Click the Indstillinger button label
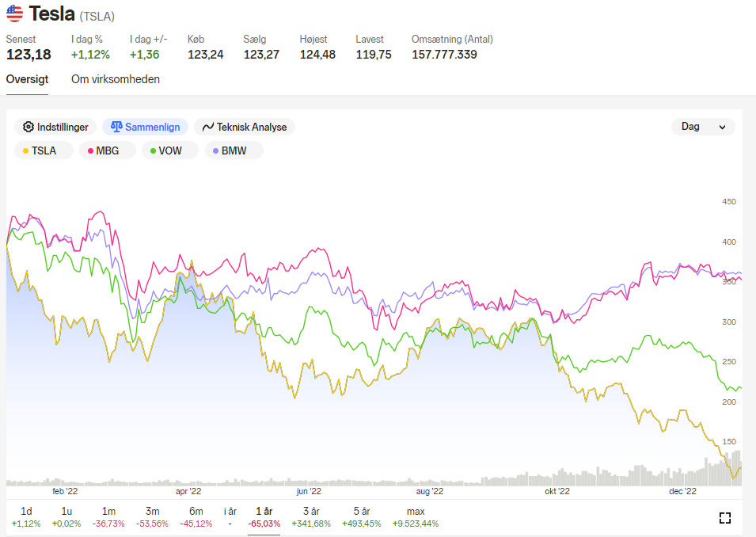Image resolution: width=756 pixels, height=537 pixels. tap(63, 127)
